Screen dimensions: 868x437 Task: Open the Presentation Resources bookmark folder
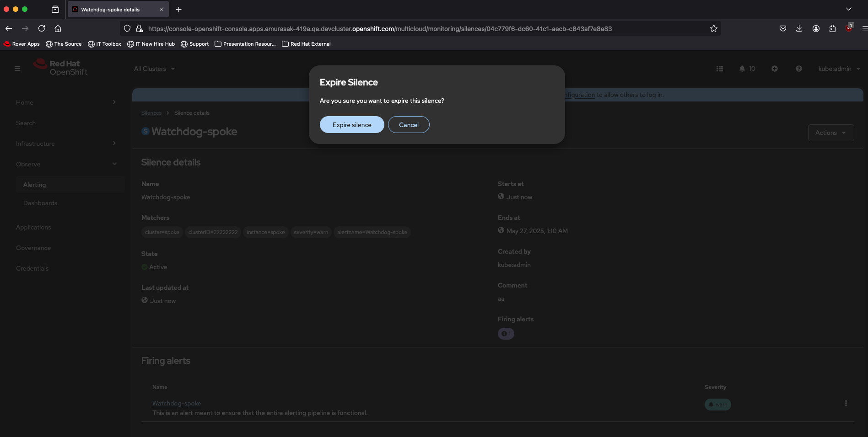coord(245,44)
